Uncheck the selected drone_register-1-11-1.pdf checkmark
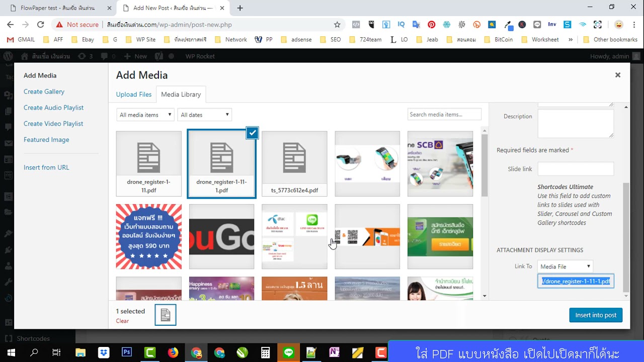The height and width of the screenshot is (362, 644). pyautogui.click(x=252, y=133)
